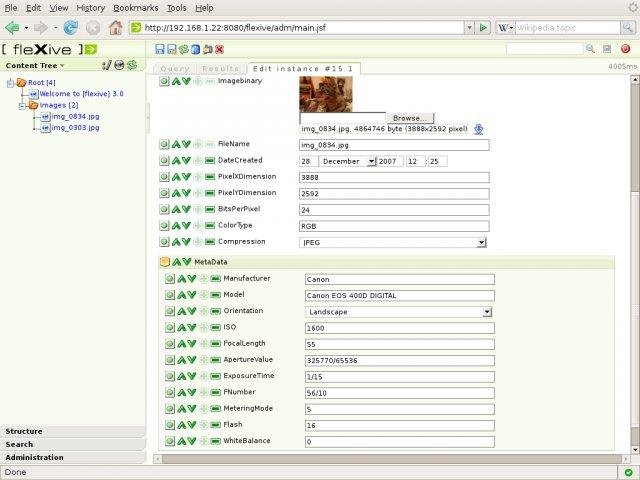Open the Bookmarks menu
This screenshot has width=640, height=480.
point(135,7)
